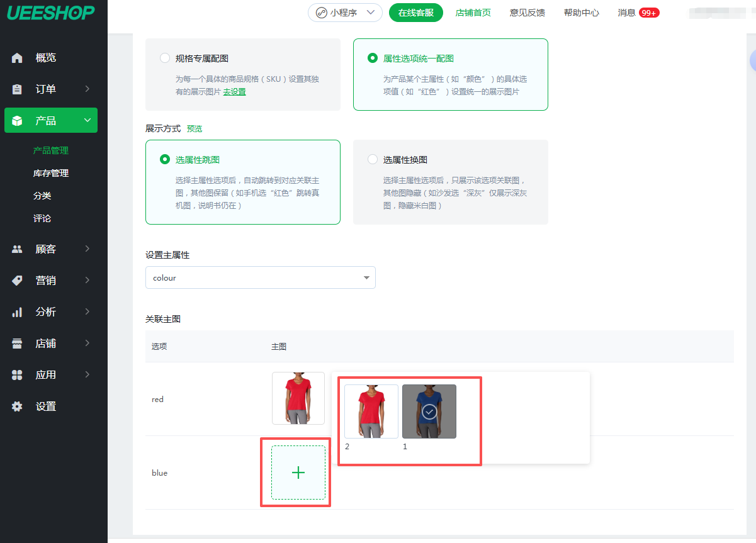Click the four-dot apps icon beside 应用

click(18, 375)
